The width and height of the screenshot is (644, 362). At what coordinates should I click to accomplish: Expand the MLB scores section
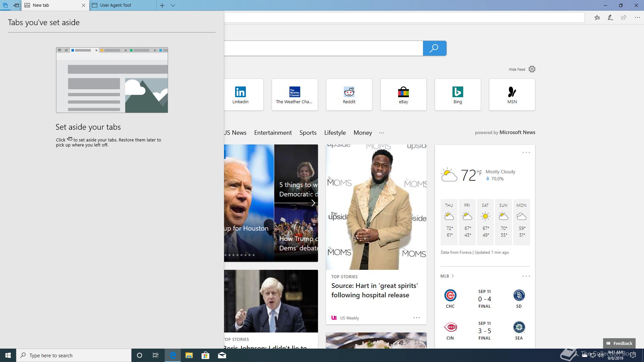[x=447, y=276]
